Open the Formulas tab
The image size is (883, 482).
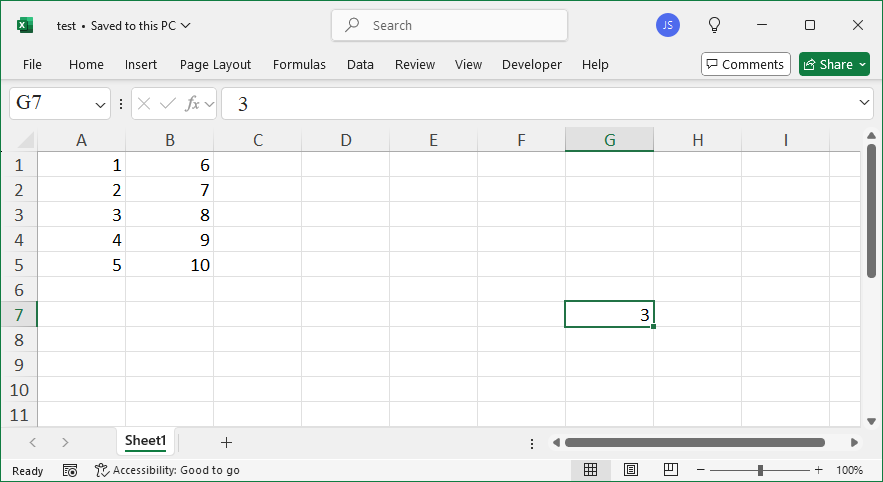(x=299, y=64)
